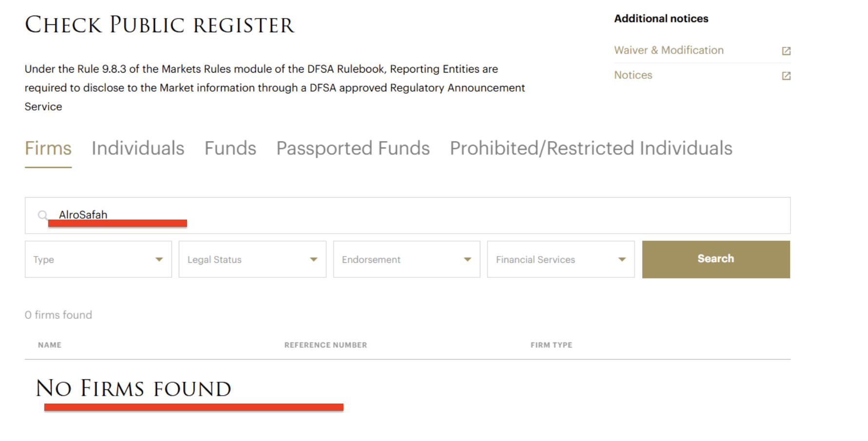Switch to the Individuals tab
Image resolution: width=868 pixels, height=441 pixels.
pyautogui.click(x=138, y=148)
